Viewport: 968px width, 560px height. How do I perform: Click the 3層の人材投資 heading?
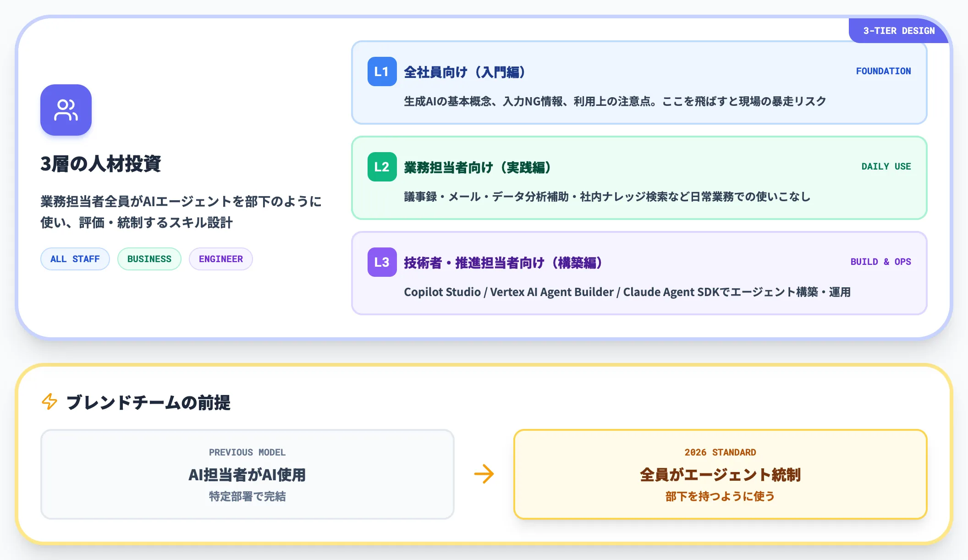pyautogui.click(x=101, y=164)
